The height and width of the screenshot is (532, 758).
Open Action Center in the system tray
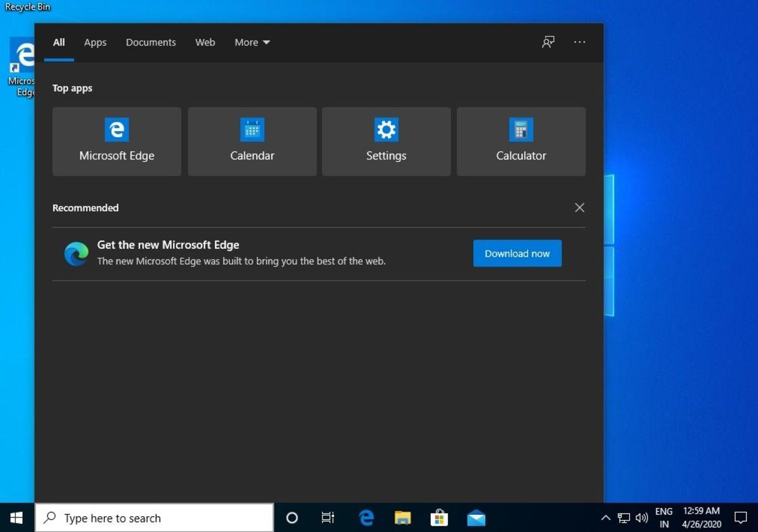(740, 517)
